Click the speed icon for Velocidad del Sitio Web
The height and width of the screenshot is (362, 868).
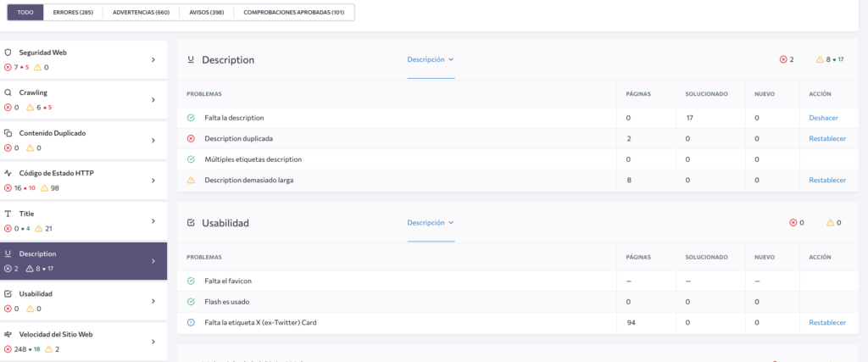pos(8,334)
